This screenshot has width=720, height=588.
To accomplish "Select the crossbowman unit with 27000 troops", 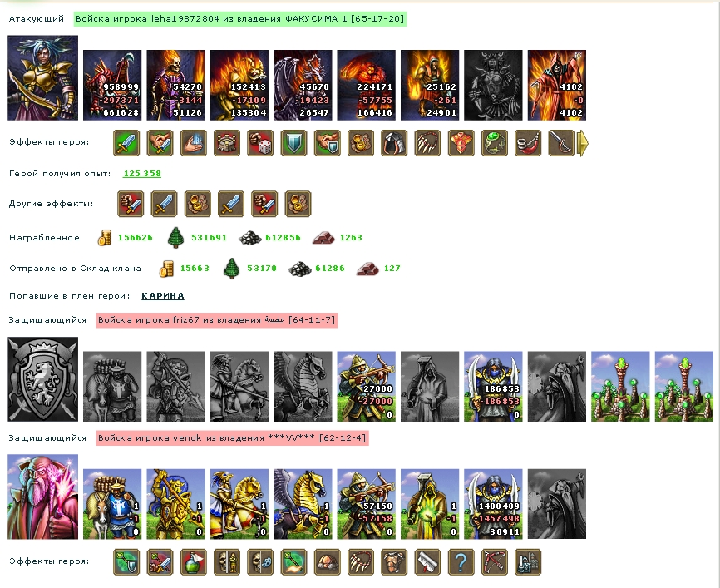I will point(366,387).
